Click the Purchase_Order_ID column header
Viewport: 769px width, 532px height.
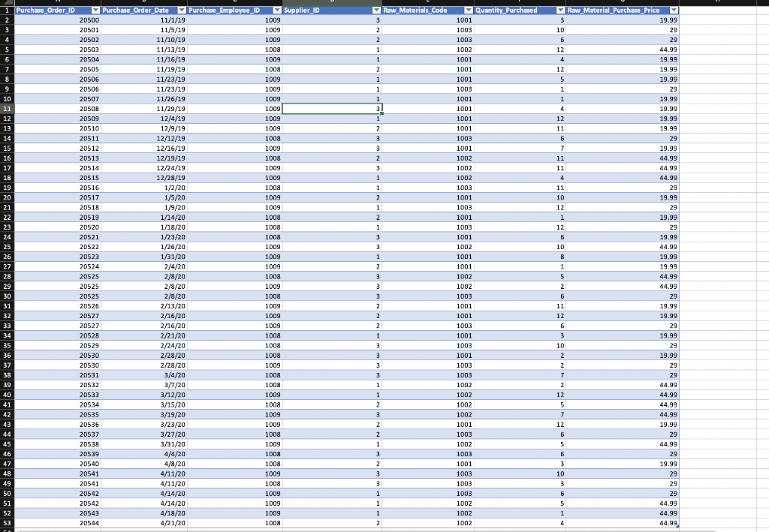click(45, 11)
